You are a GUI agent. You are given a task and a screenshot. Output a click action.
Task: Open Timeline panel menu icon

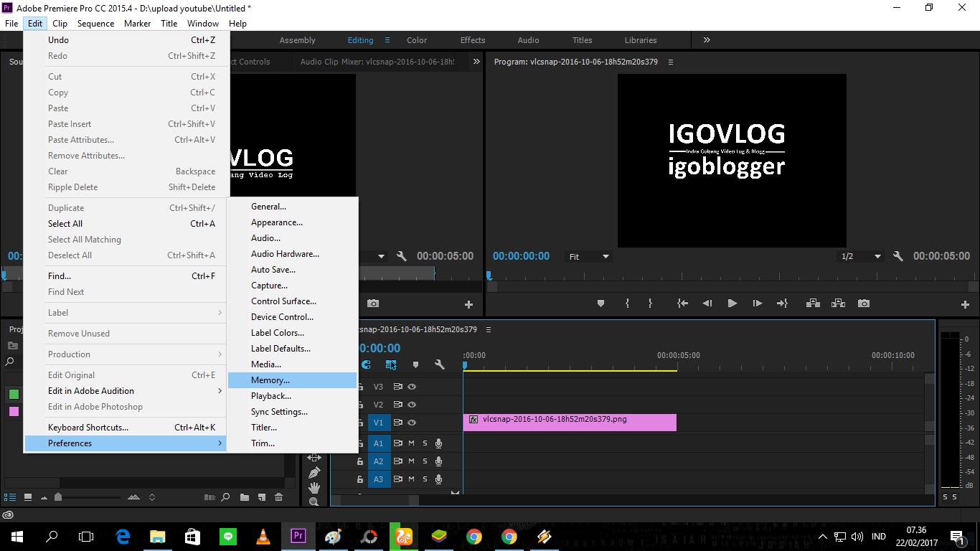click(x=489, y=330)
